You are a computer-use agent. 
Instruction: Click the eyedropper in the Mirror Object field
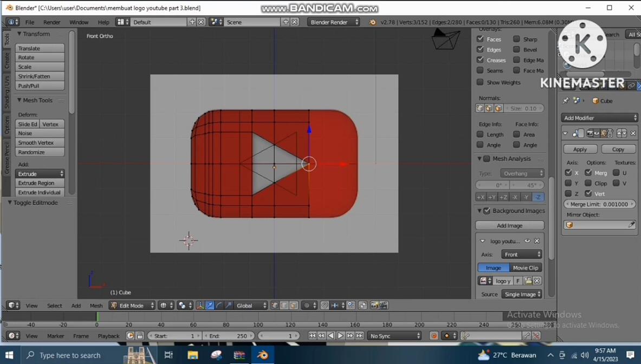631,225
